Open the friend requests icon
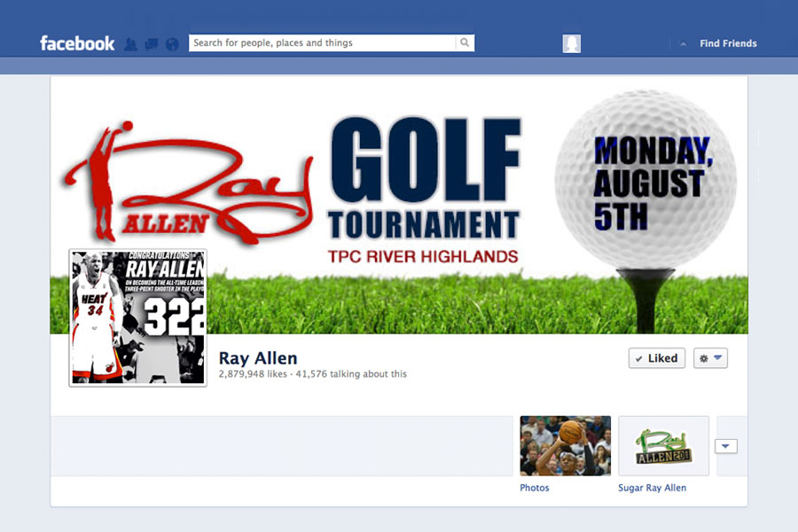798x532 pixels. pyautogui.click(x=131, y=43)
